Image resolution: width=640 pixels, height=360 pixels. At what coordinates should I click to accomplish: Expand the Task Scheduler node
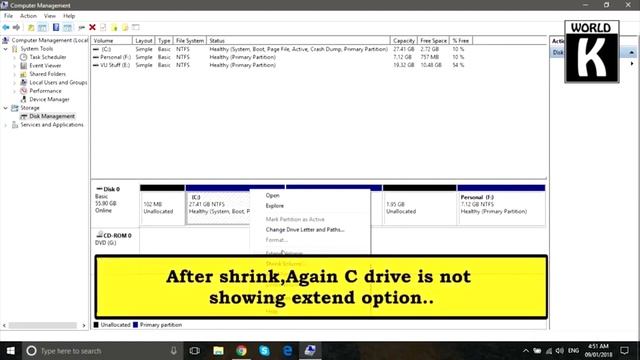tap(15, 57)
